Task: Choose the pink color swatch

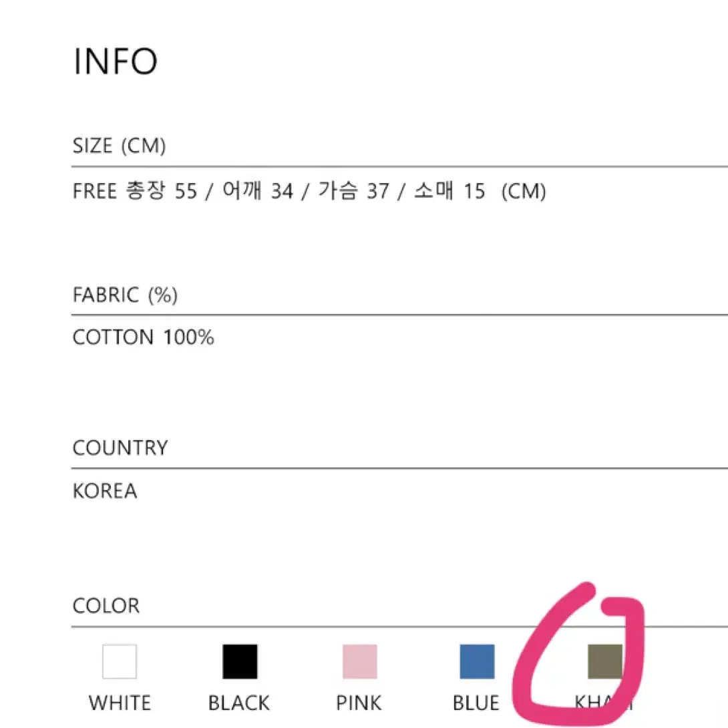Action: pos(360,661)
